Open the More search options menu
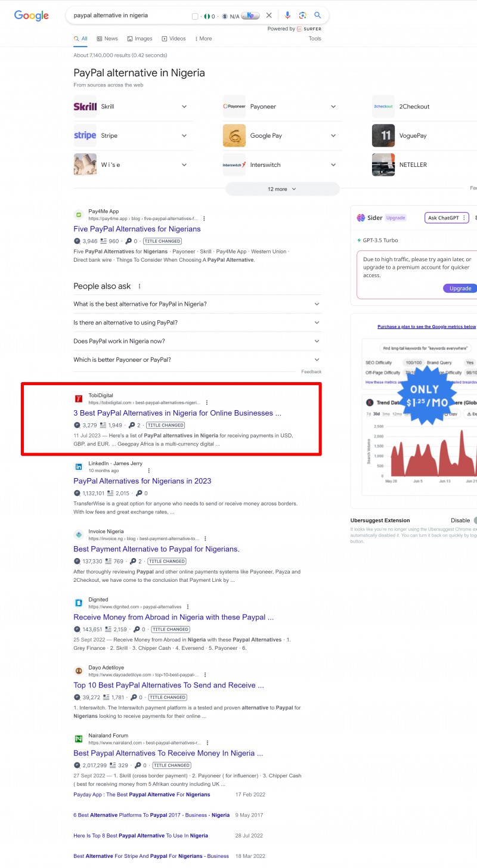This screenshot has height=868, width=477. 203,39
